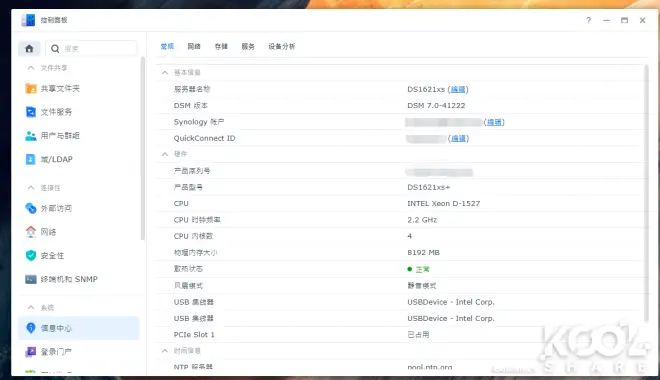Collapse the 硬件 hardware section
Image resolution: width=660 pixels, height=380 pixels.
165,154
